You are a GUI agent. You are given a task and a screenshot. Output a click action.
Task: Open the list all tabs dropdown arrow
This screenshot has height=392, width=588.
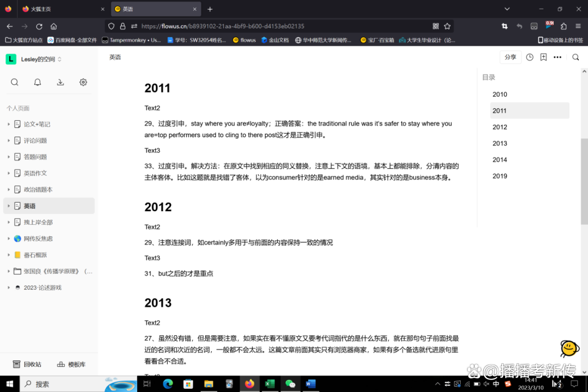tap(507, 9)
